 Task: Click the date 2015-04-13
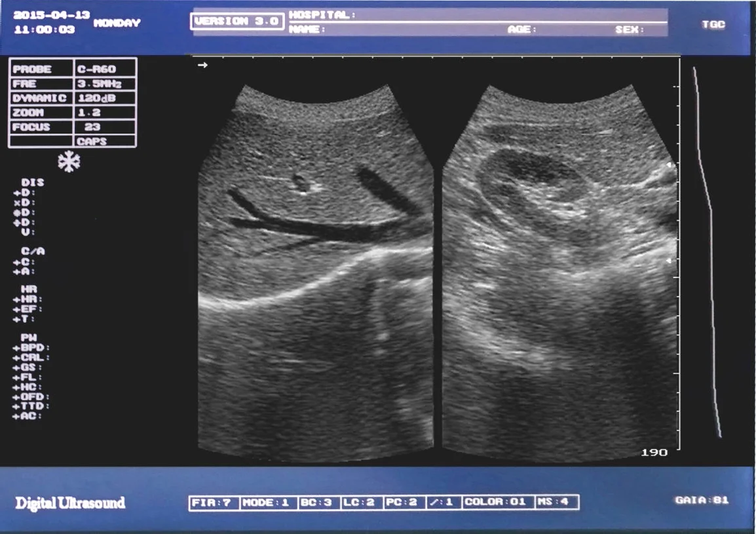point(52,15)
